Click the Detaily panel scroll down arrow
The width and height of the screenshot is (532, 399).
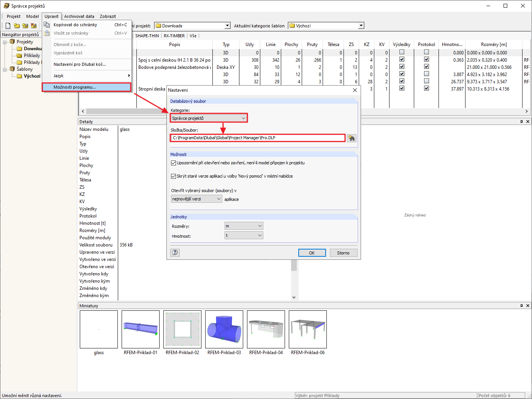(294, 297)
